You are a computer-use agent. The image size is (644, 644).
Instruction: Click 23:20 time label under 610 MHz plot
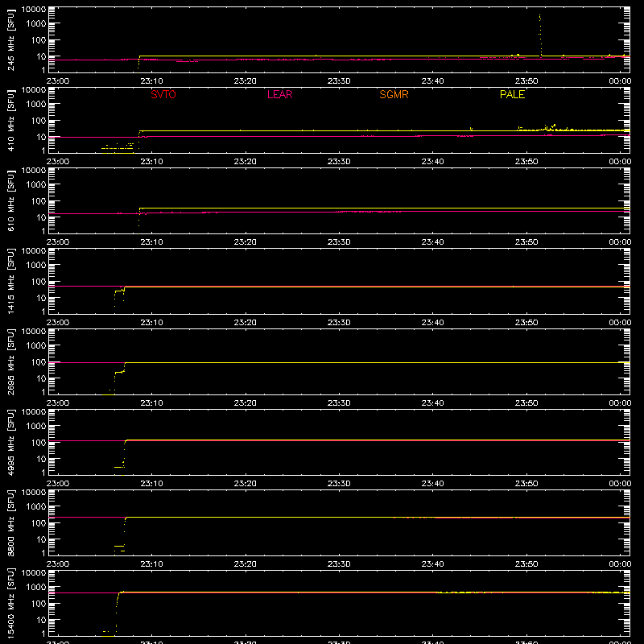tap(246, 242)
